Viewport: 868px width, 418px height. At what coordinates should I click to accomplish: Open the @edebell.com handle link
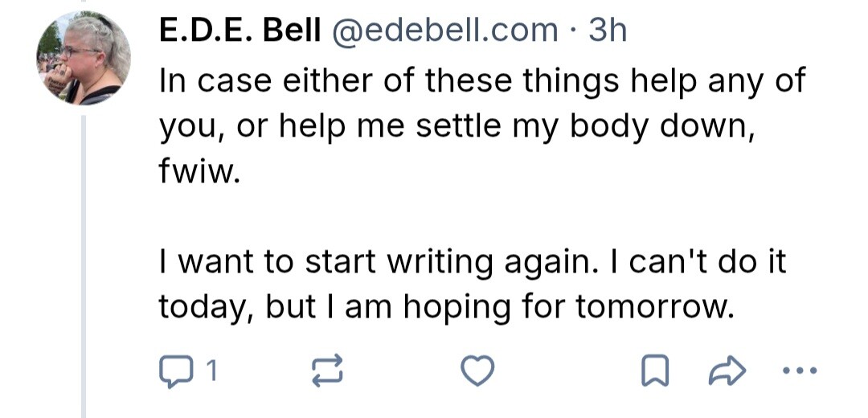444,31
